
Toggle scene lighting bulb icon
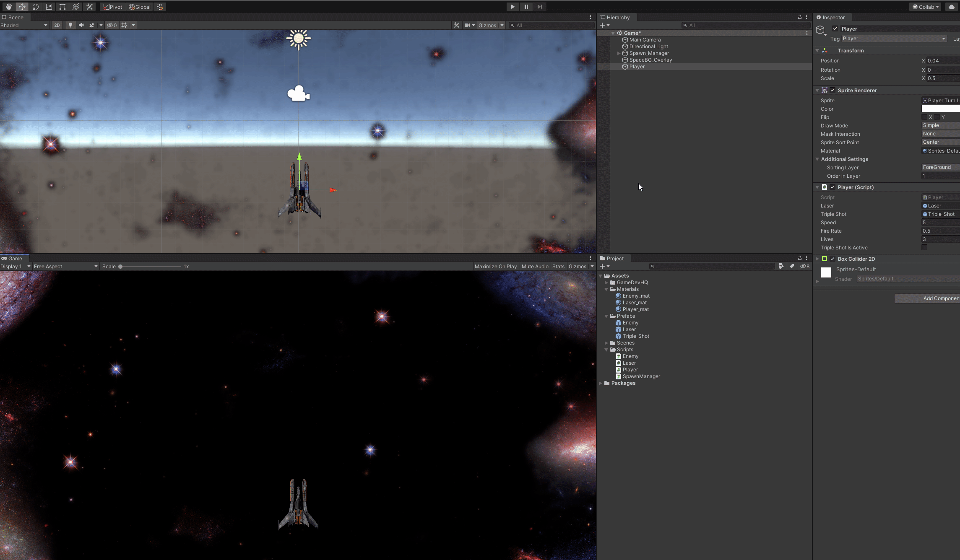[x=70, y=25]
